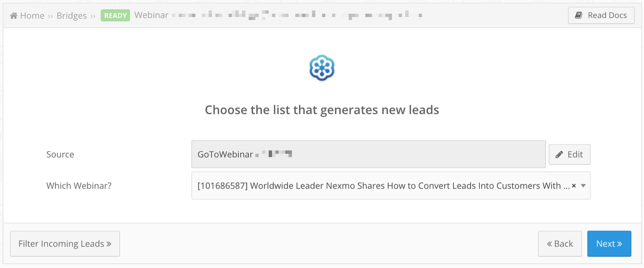Clear the selected webinar with the x
Image resolution: width=644 pixels, height=268 pixels.
(x=574, y=186)
